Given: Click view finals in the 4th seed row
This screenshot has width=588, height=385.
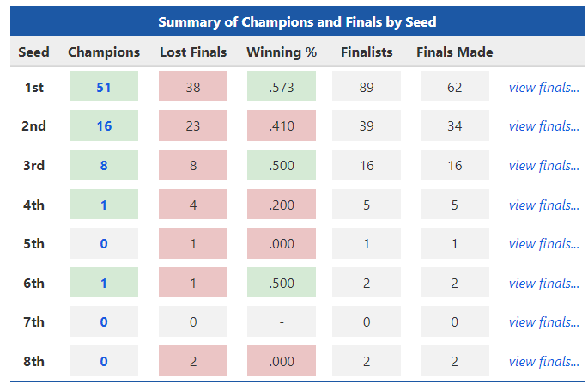Looking at the screenshot, I should tap(543, 205).
